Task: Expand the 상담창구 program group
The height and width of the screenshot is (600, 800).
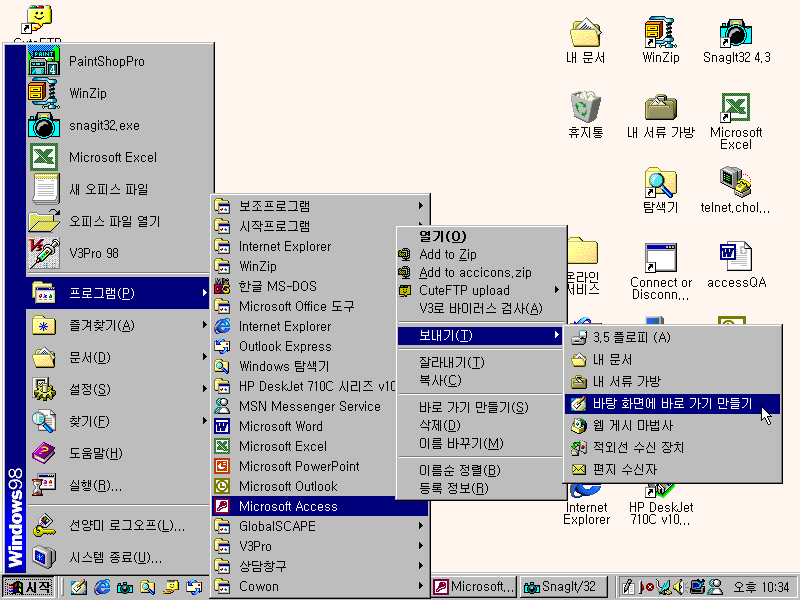Action: pyautogui.click(x=320, y=566)
